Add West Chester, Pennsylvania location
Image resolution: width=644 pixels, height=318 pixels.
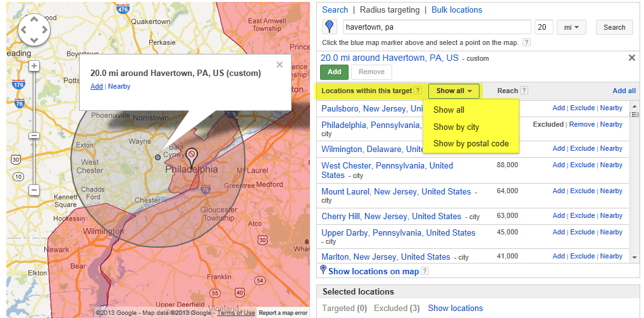click(559, 165)
